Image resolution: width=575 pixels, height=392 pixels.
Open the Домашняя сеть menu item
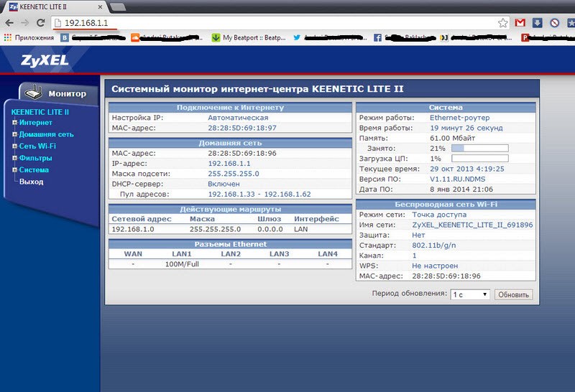[x=46, y=134]
